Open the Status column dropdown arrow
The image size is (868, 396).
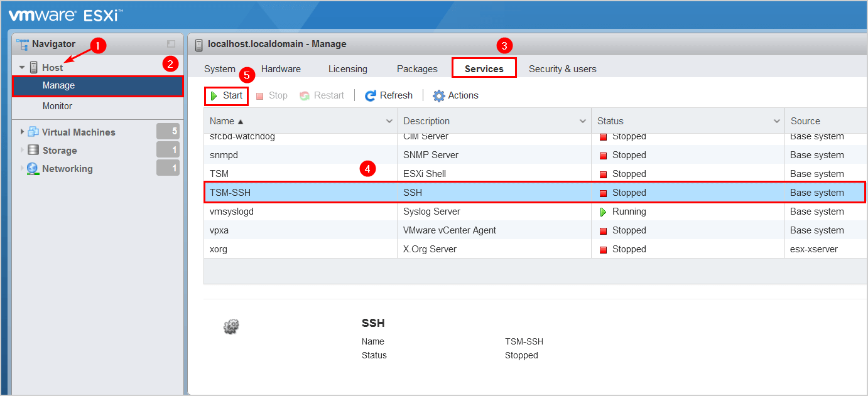click(776, 121)
